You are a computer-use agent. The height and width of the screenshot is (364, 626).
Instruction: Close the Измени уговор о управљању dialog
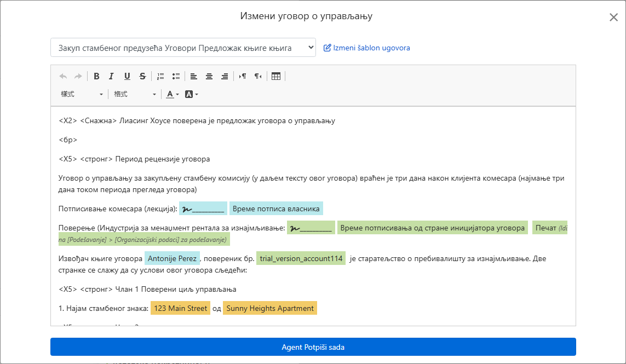613,17
